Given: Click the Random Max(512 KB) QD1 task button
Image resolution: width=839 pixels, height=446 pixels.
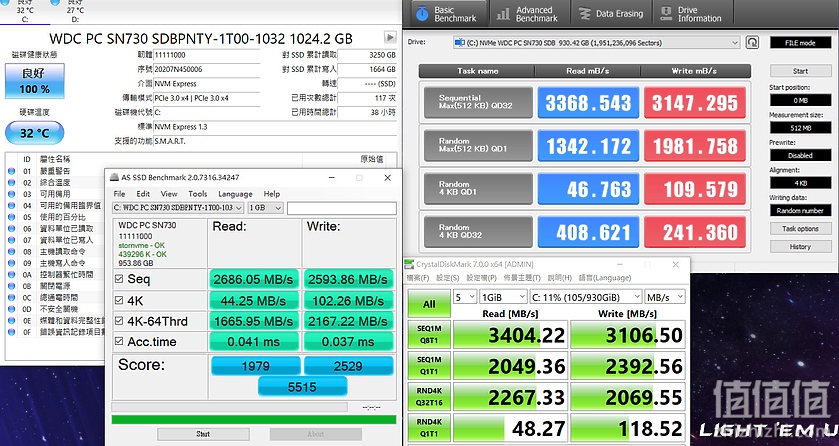Looking at the screenshot, I should pyautogui.click(x=478, y=145).
